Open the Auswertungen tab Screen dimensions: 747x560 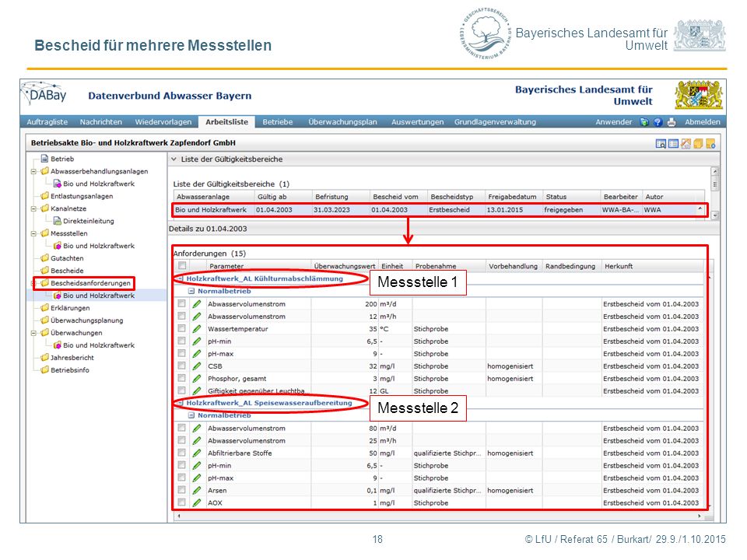coord(417,122)
